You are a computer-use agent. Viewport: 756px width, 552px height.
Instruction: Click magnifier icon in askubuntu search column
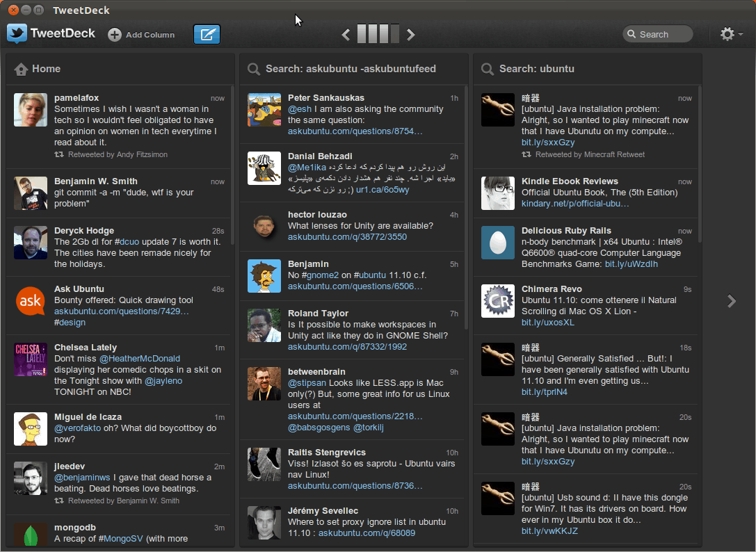(x=254, y=69)
